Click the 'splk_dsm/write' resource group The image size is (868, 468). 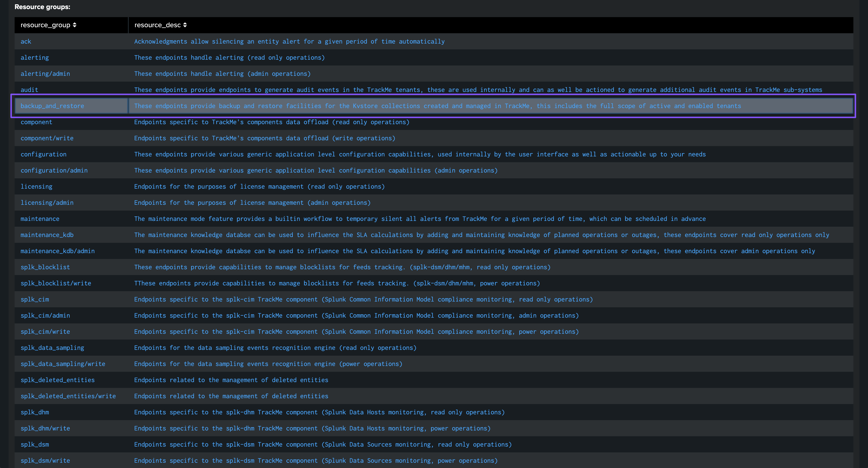pos(45,461)
